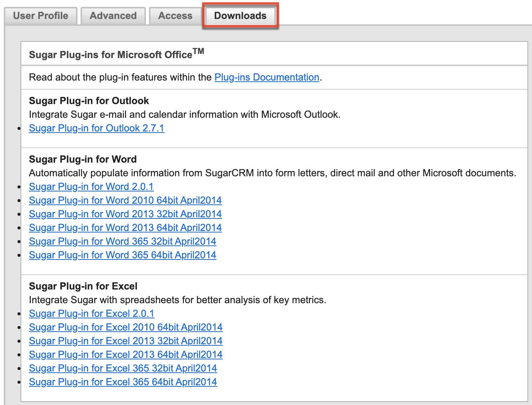The height and width of the screenshot is (405, 532).
Task: Download Excel 365 32bit April2014 plug-in
Action: click(x=123, y=368)
